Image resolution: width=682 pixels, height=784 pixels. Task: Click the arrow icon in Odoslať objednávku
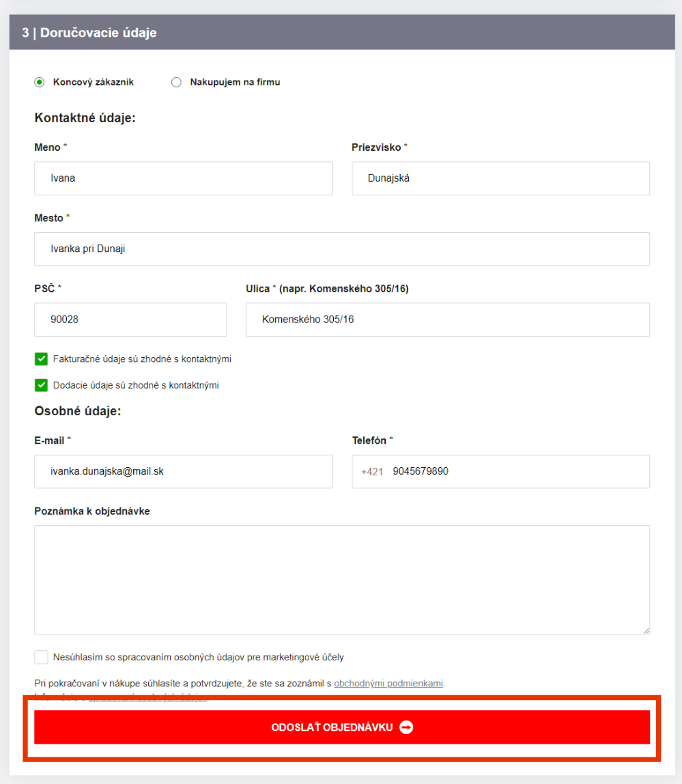point(406,727)
